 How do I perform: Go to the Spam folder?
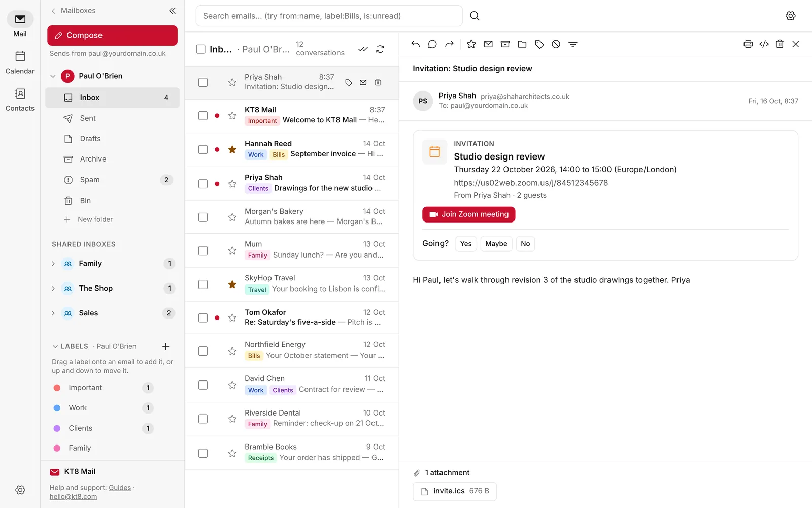[x=113, y=180]
